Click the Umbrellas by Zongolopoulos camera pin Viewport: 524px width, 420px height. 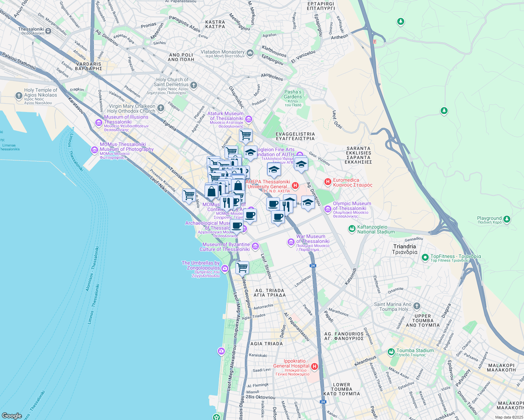[225, 269]
